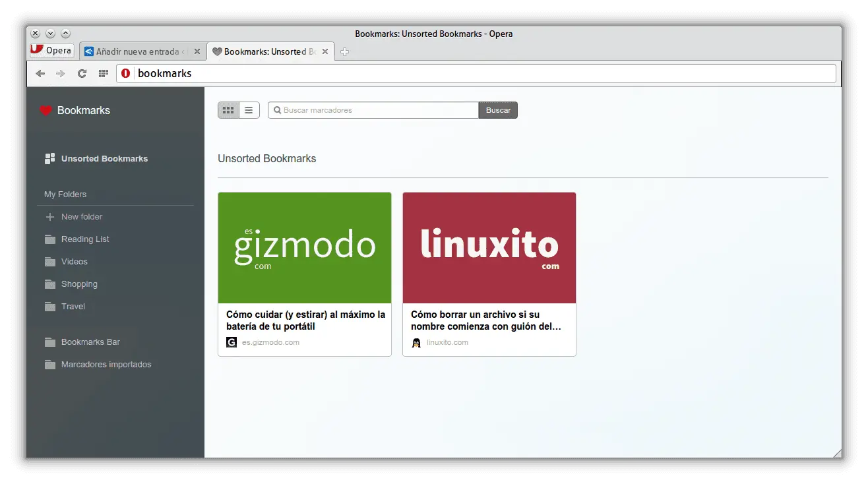The width and height of the screenshot is (868, 484).
Task: Switch to list view
Action: pos(249,110)
